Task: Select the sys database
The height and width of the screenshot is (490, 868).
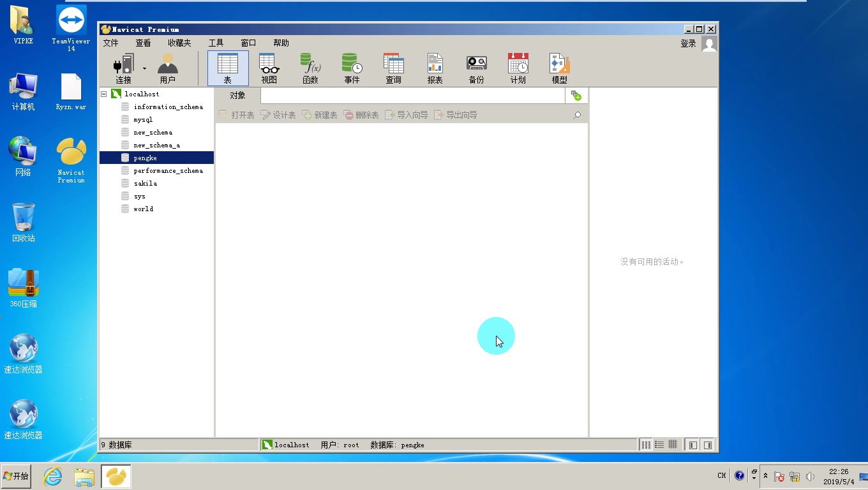Action: point(139,196)
